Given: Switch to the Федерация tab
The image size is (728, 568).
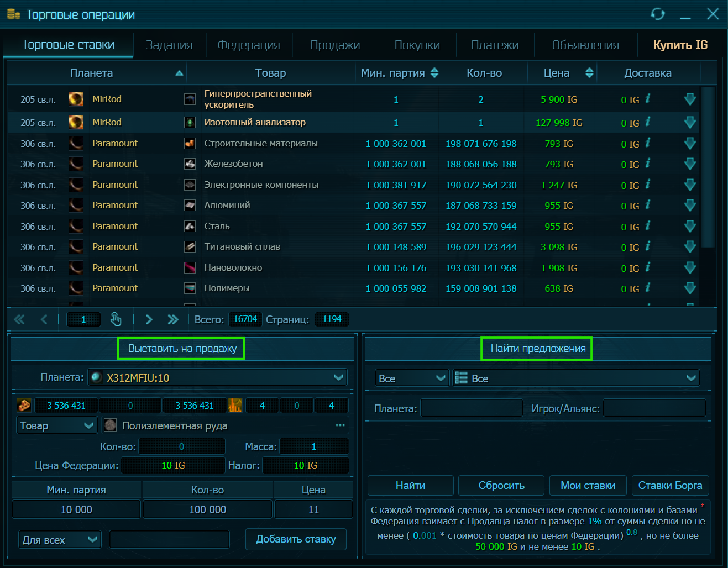Looking at the screenshot, I should point(249,45).
